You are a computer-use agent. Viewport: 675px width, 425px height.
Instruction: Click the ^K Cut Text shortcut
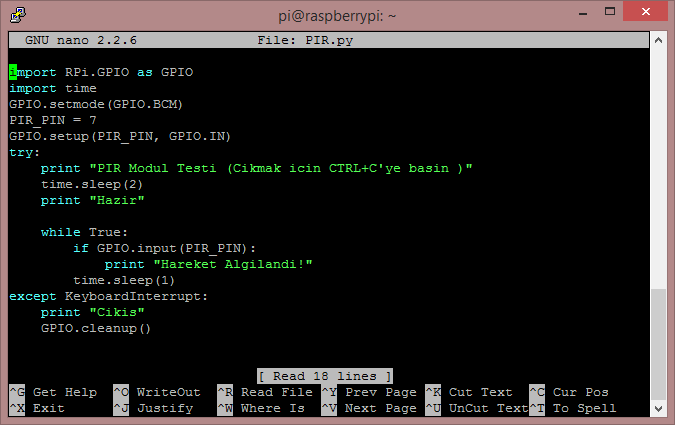[x=469, y=392]
